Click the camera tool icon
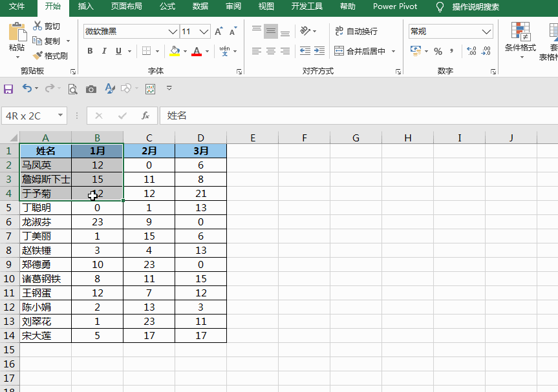Screen dimensions: 558x392 (91, 89)
